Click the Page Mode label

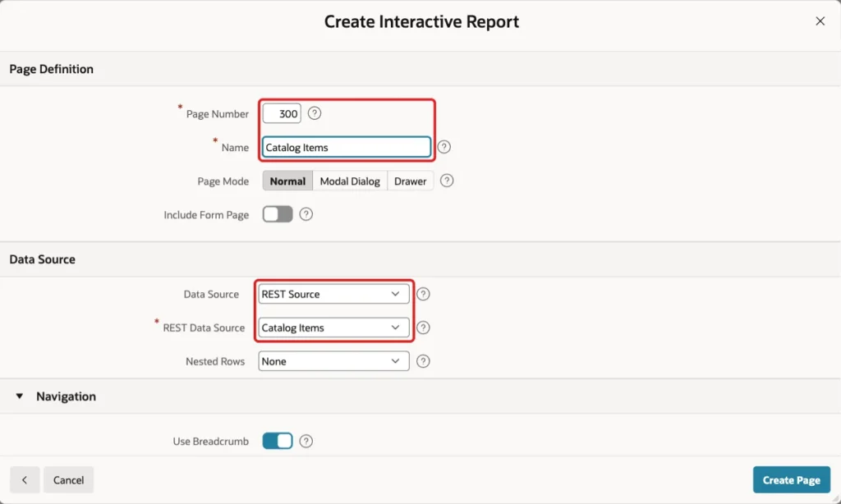click(x=223, y=181)
